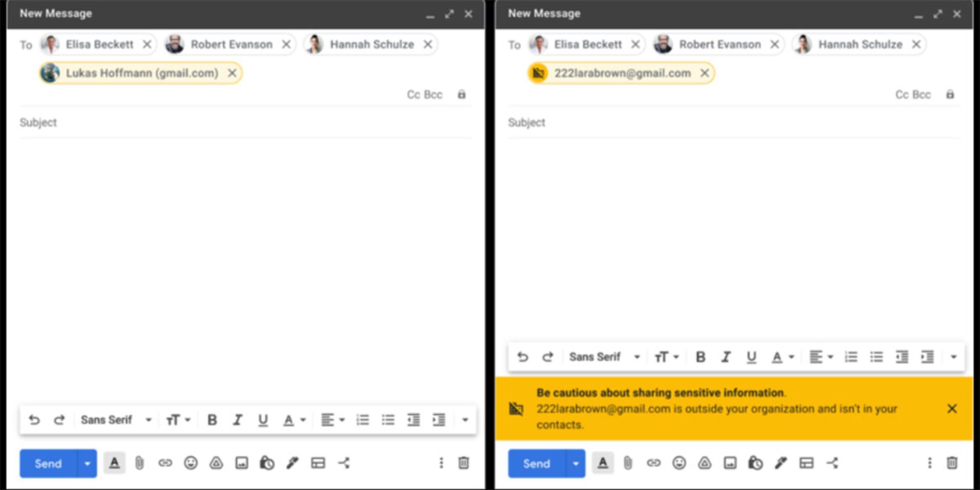Toggle confidential mode in the right compose window
980x490 pixels.
click(x=755, y=463)
